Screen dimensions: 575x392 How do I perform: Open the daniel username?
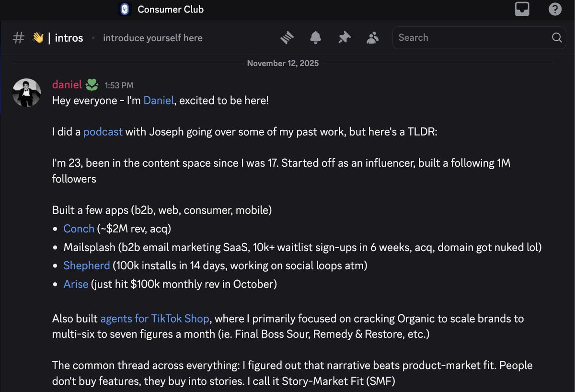(67, 85)
